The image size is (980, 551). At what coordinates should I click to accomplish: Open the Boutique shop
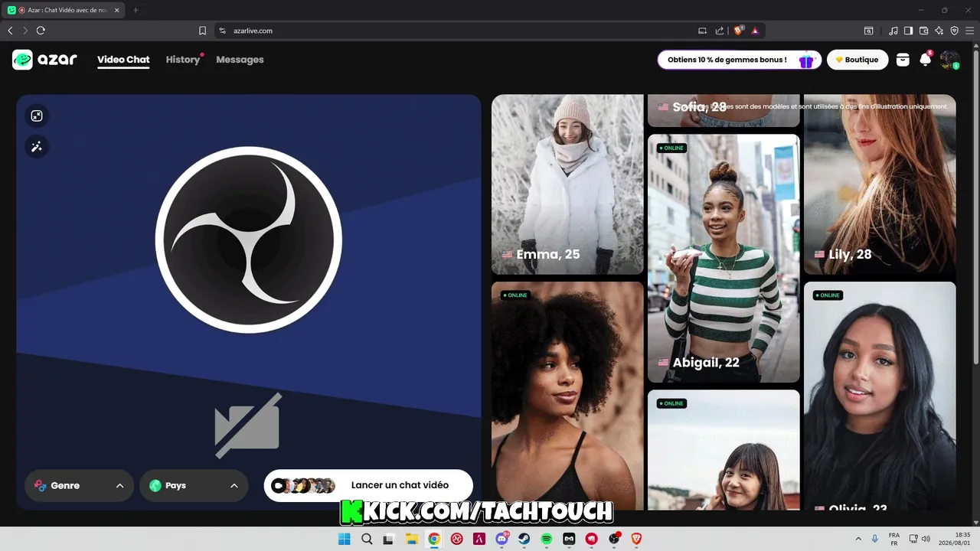click(x=857, y=60)
